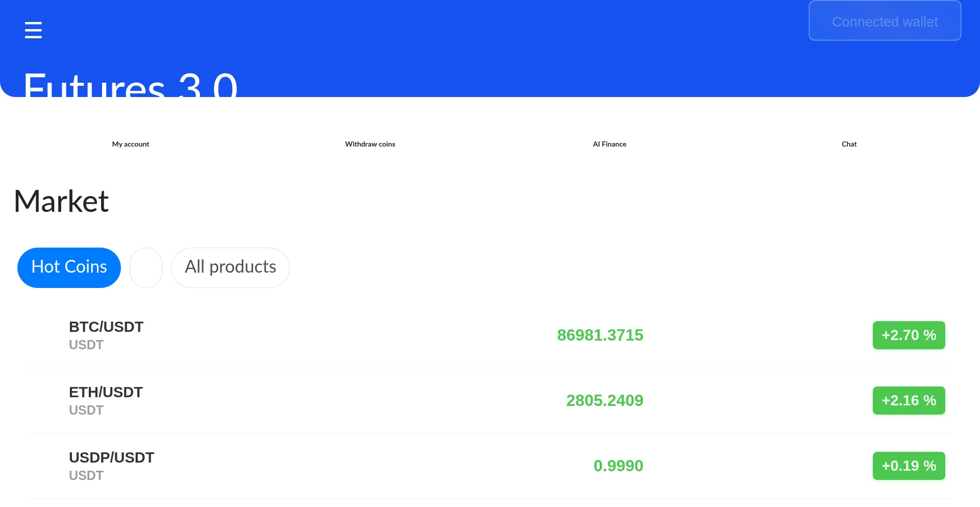The width and height of the screenshot is (980, 507).
Task: Click the Market section heading
Action: (61, 201)
